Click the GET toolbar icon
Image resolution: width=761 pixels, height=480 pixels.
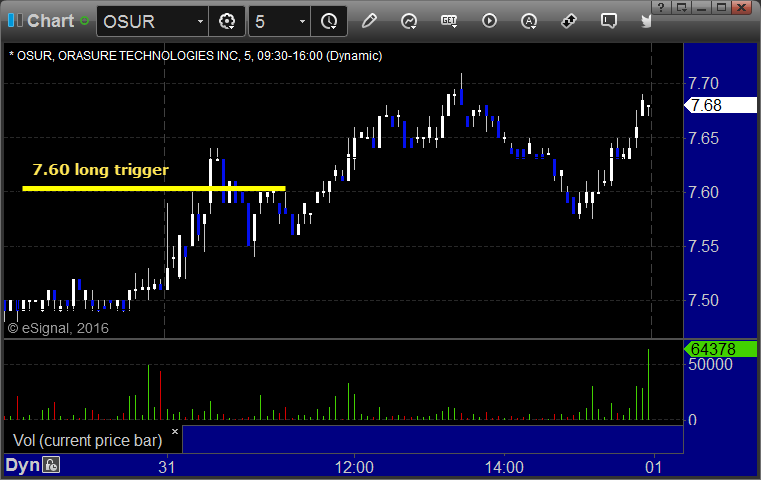pyautogui.click(x=449, y=21)
